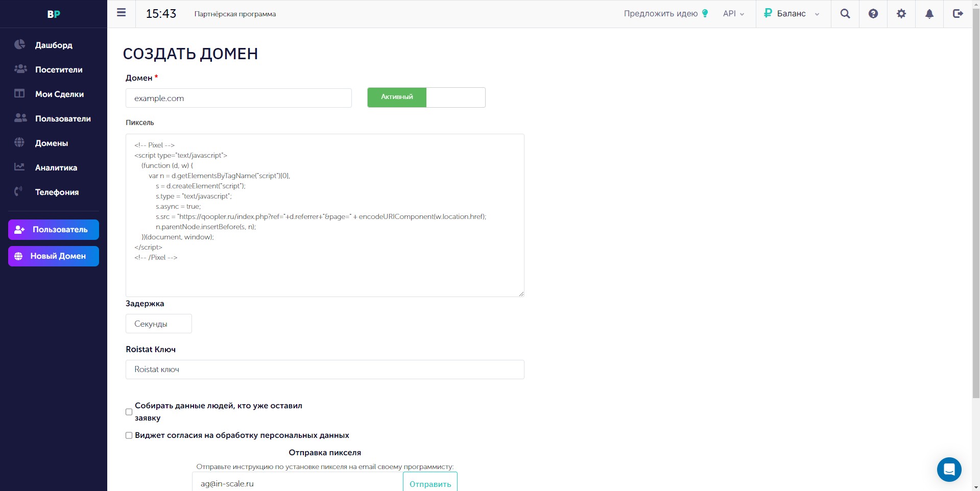Click the Посетители group icon
This screenshot has height=491, width=980.
coord(20,69)
